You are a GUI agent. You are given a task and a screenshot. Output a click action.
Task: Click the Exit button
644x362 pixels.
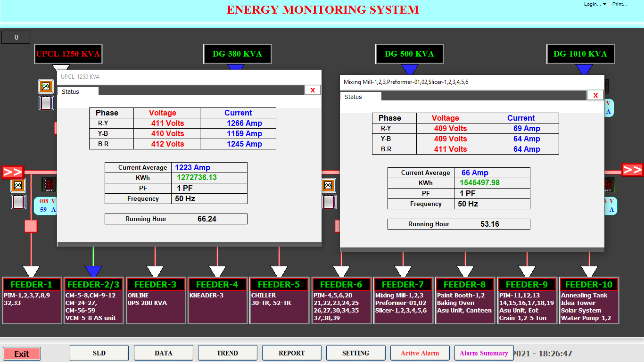click(22, 354)
